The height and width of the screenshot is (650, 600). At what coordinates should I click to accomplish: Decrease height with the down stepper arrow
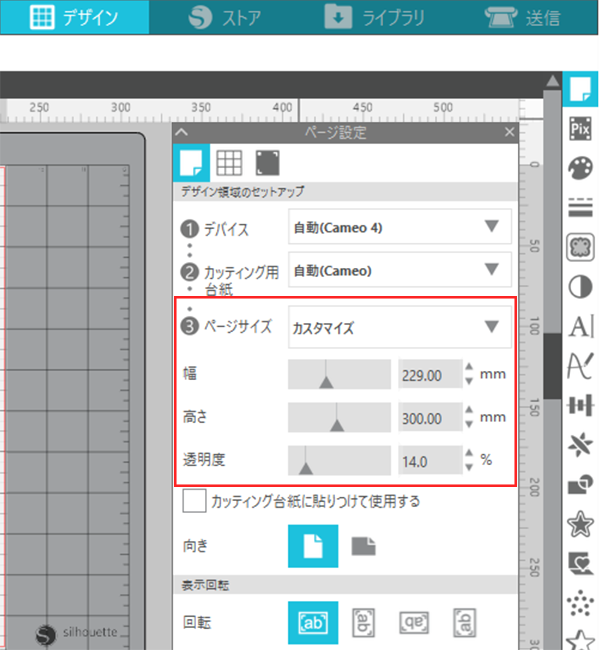tap(469, 424)
